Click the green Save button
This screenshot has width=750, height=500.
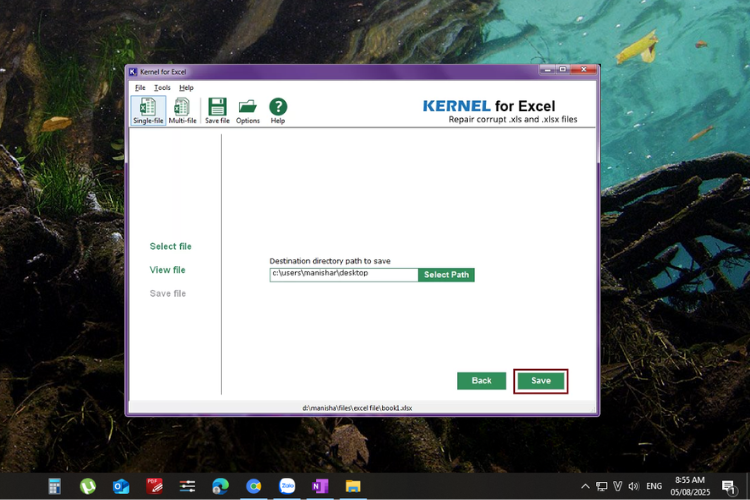540,381
